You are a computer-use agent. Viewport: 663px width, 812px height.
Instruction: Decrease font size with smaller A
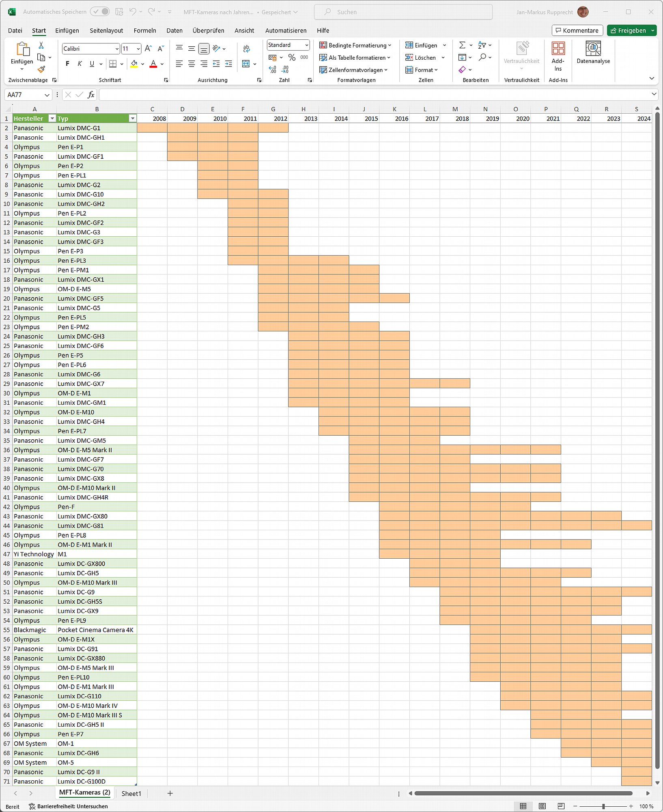click(x=161, y=49)
